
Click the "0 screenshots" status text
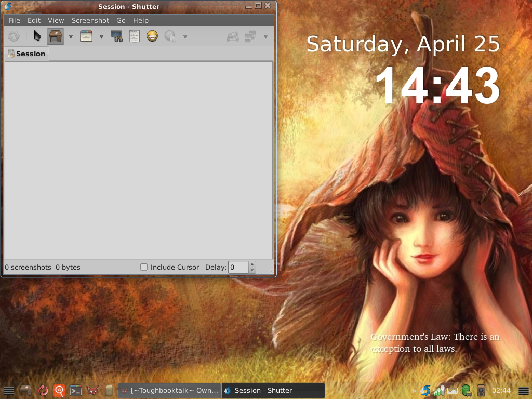pos(28,267)
